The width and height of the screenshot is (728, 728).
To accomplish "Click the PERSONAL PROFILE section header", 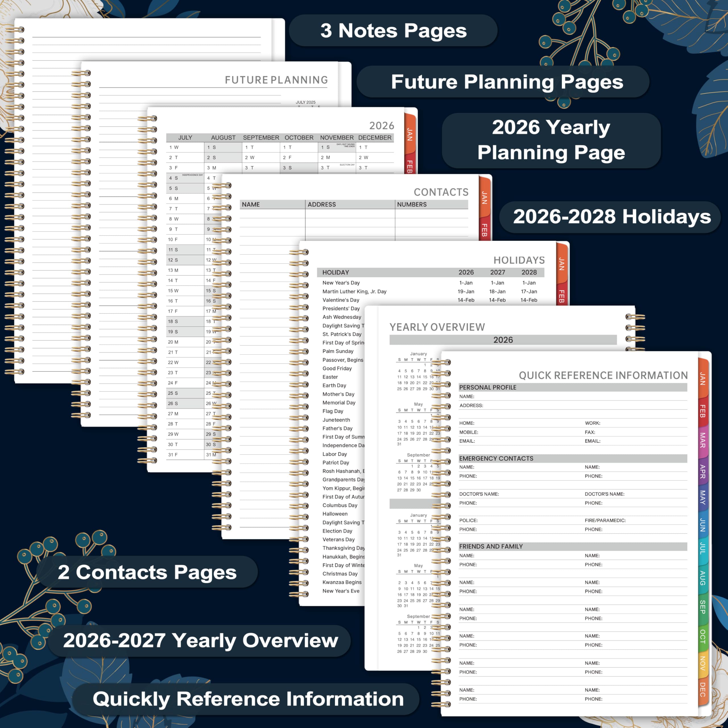I will [488, 387].
